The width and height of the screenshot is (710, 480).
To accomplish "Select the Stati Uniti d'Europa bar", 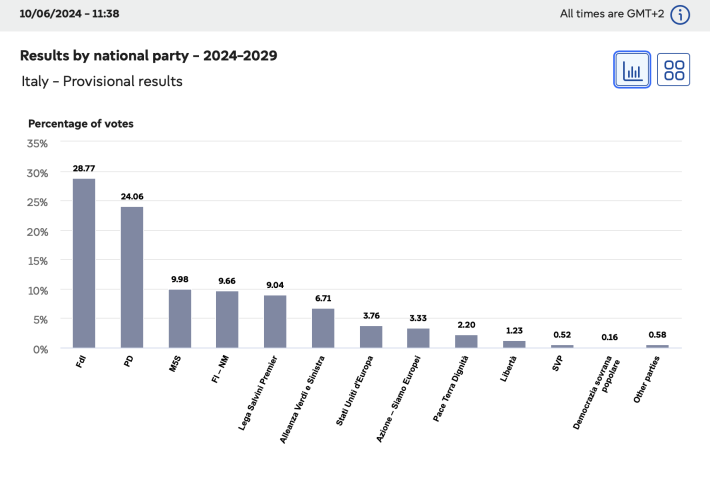I will 371,337.
